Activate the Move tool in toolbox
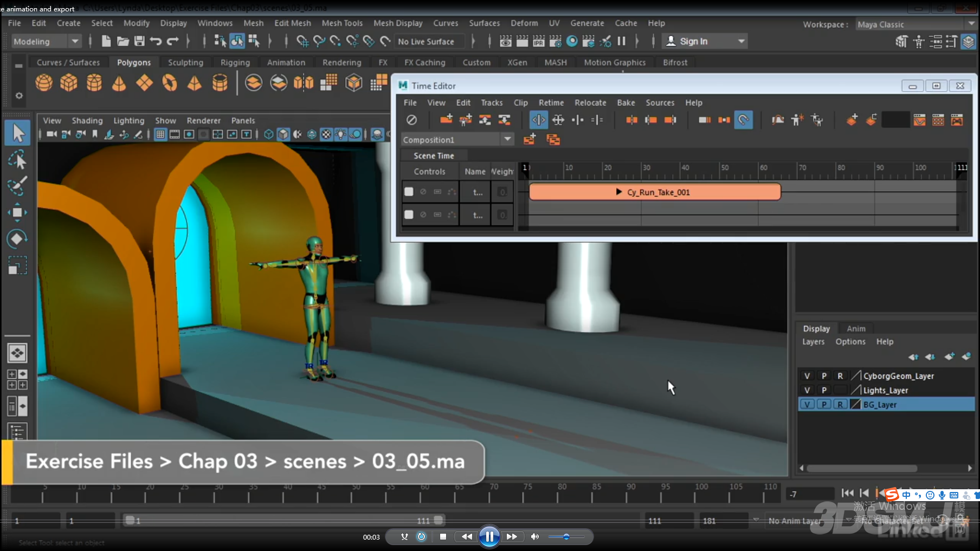Screen dimensions: 980x551 click(x=17, y=212)
